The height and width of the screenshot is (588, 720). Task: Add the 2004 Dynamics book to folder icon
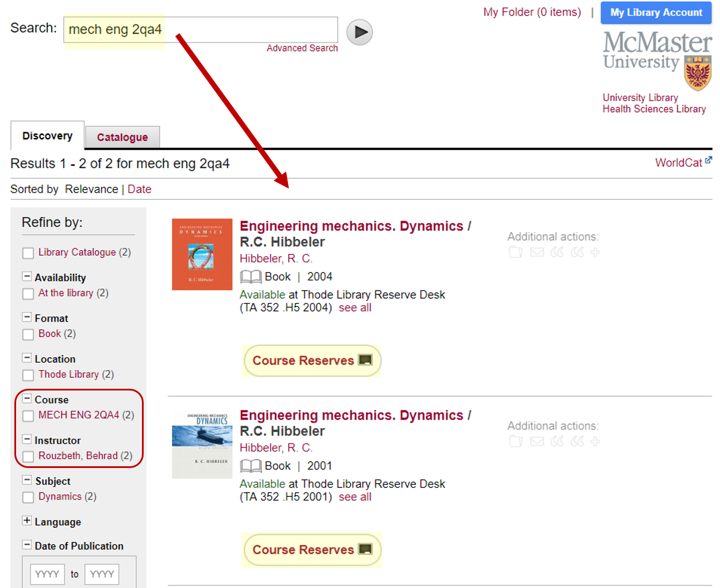pyautogui.click(x=515, y=252)
